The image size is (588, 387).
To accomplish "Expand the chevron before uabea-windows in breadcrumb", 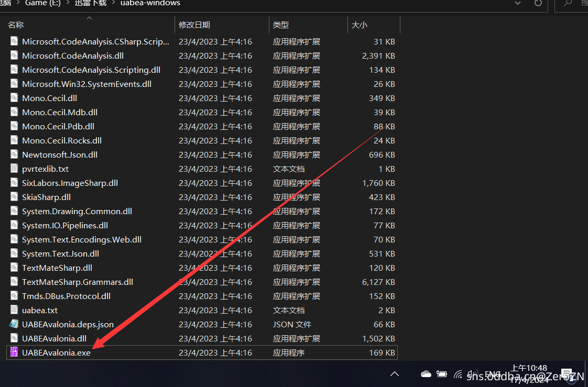I will pos(114,4).
